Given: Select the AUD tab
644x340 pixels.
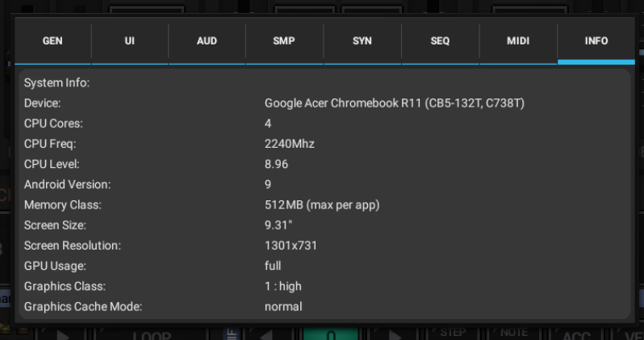Looking at the screenshot, I should point(207,40).
